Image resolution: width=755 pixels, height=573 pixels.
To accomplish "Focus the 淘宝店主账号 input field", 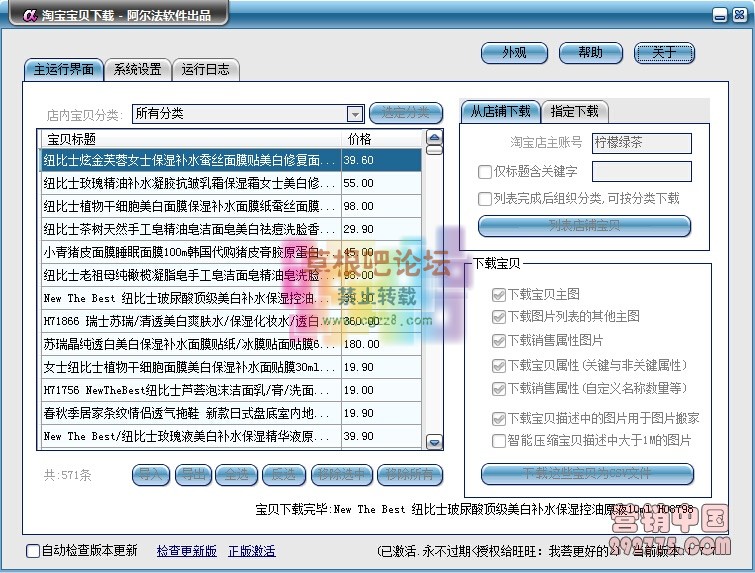I will pos(641,143).
